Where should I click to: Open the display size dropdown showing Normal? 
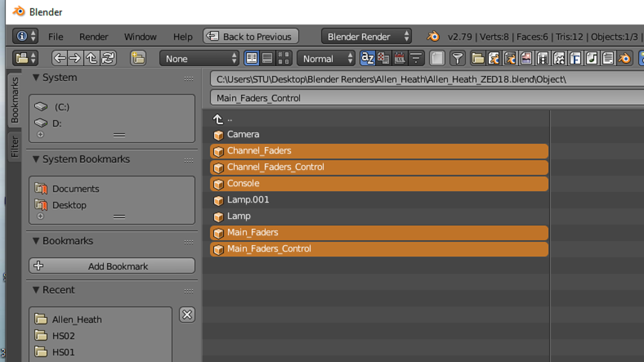click(x=326, y=58)
